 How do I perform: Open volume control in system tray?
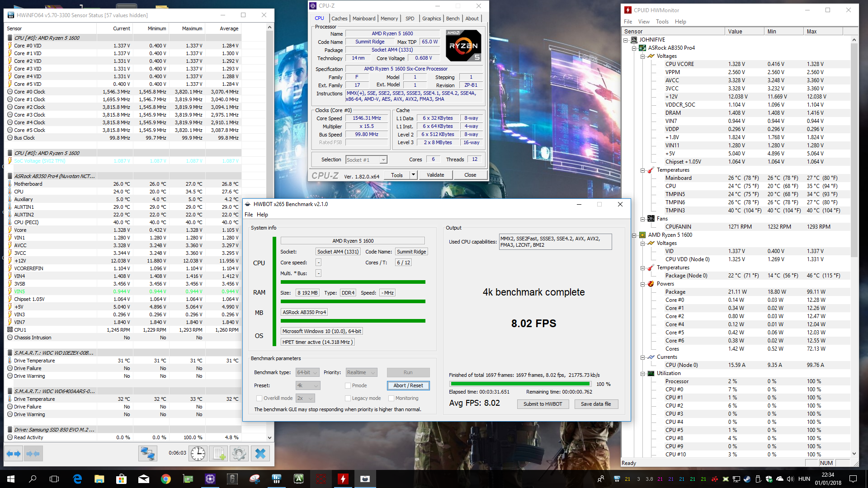790,479
